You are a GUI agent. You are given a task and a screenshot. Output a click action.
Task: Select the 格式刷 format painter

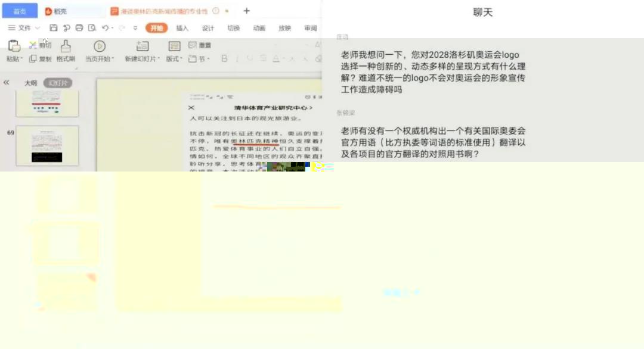pyautogui.click(x=66, y=51)
